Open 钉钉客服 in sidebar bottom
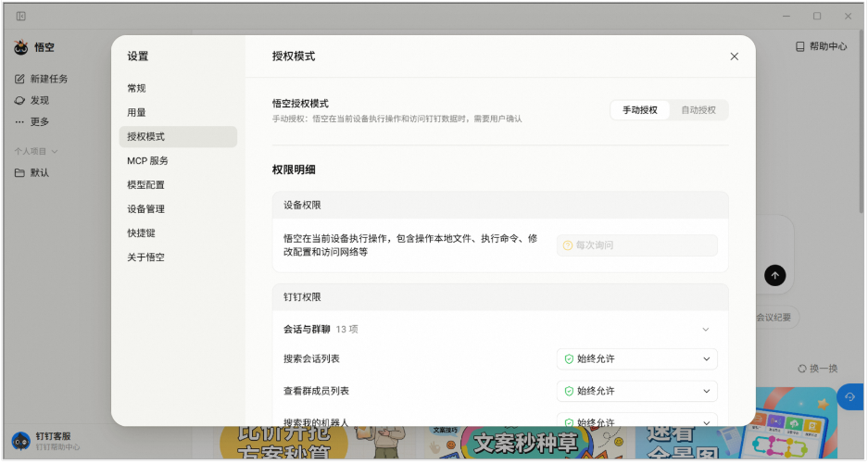Screen dimensions: 868x464 pyautogui.click(x=46, y=441)
